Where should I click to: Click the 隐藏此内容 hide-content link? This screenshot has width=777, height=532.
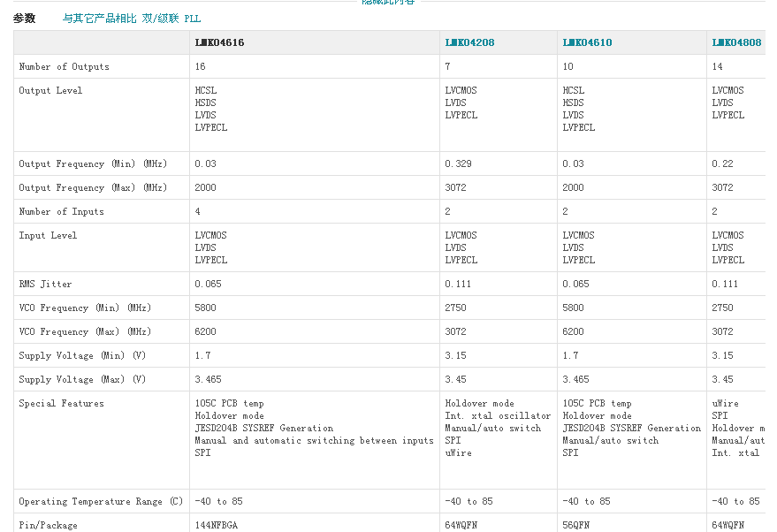pos(386,2)
